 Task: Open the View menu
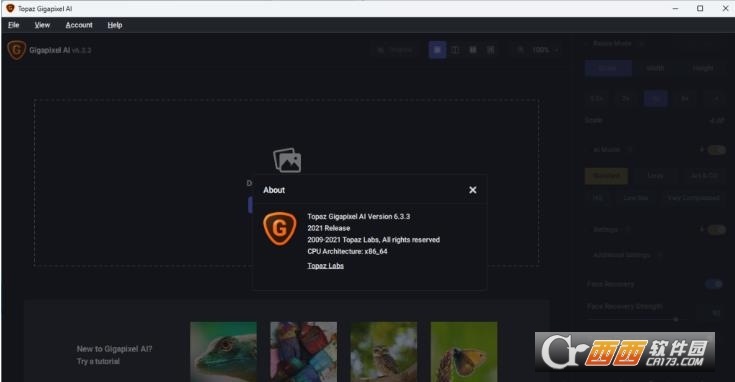(x=42, y=25)
